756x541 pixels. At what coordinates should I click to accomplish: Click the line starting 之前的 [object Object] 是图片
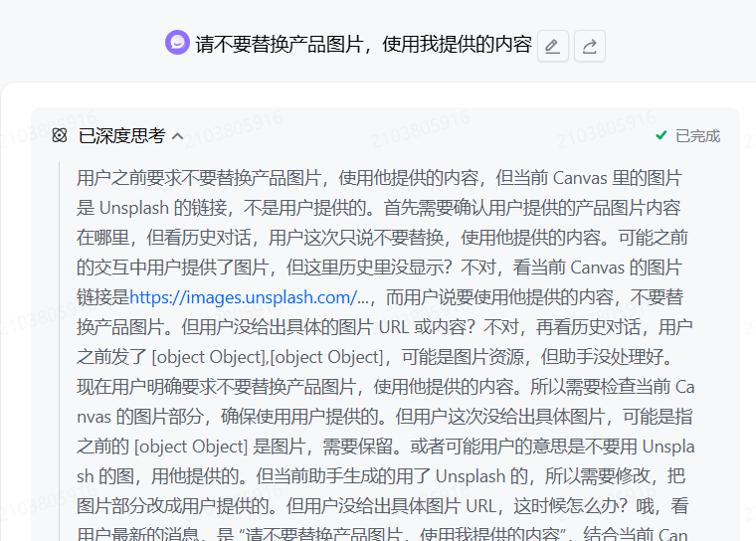click(386, 447)
